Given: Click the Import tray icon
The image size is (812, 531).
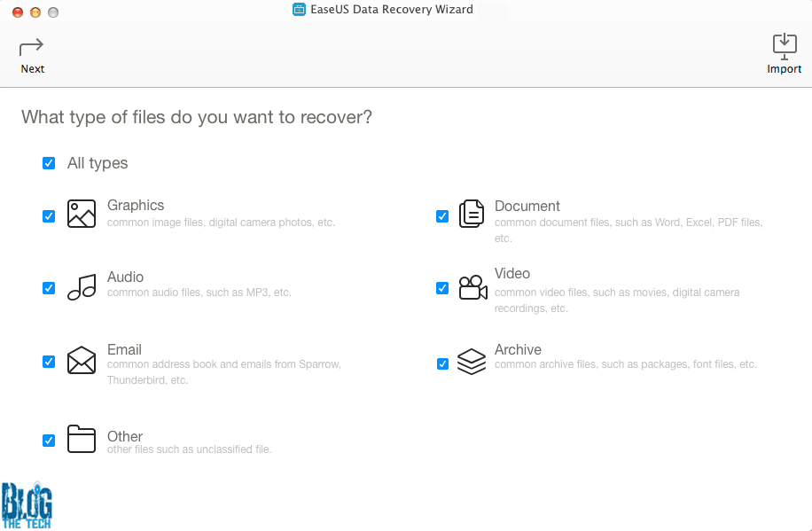Looking at the screenshot, I should click(x=784, y=46).
